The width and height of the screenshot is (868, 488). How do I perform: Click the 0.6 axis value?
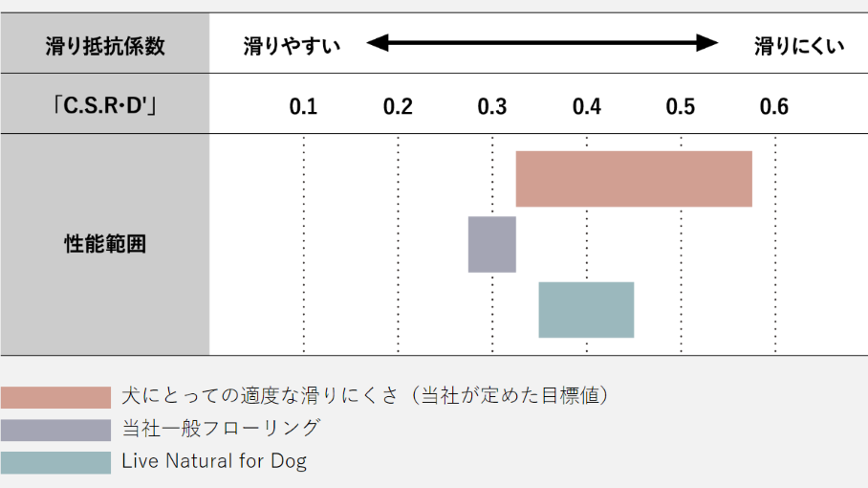pyautogui.click(x=774, y=106)
